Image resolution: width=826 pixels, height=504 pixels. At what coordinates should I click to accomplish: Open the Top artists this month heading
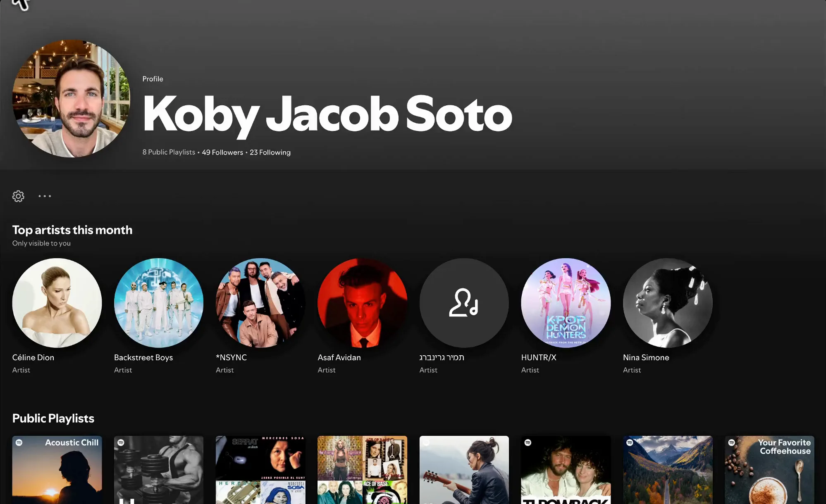72,230
